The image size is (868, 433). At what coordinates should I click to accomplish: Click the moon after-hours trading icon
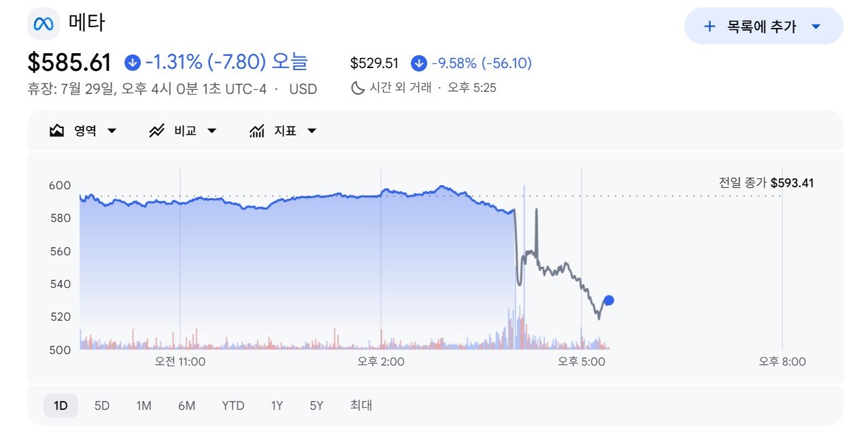[358, 88]
